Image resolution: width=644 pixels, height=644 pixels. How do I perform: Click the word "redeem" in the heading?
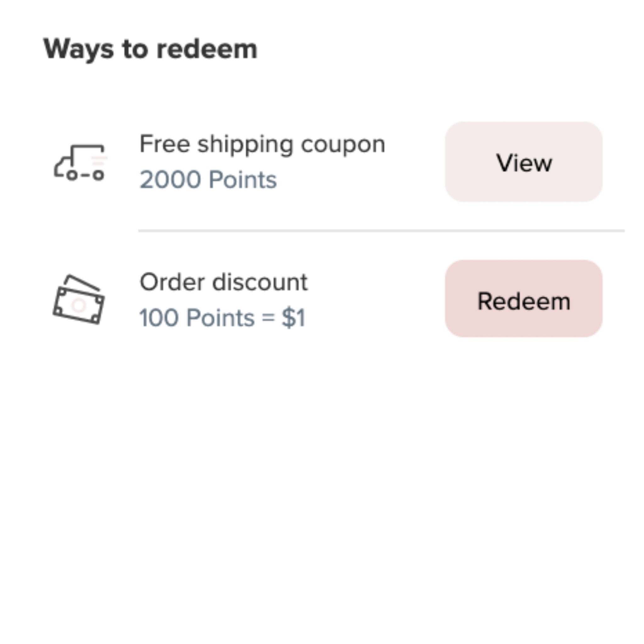207,49
